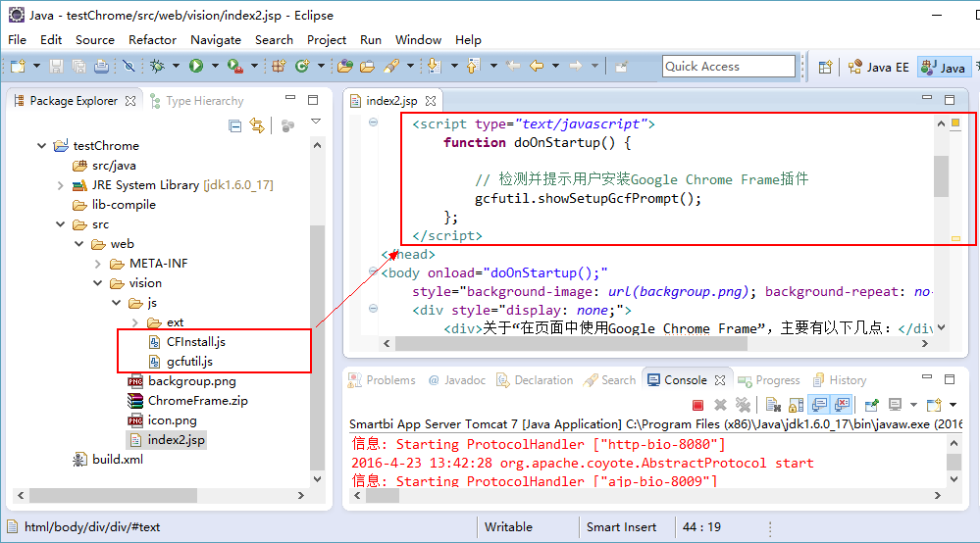Click the New wizard toolbar icon
This screenshot has height=543, width=980.
(18, 66)
